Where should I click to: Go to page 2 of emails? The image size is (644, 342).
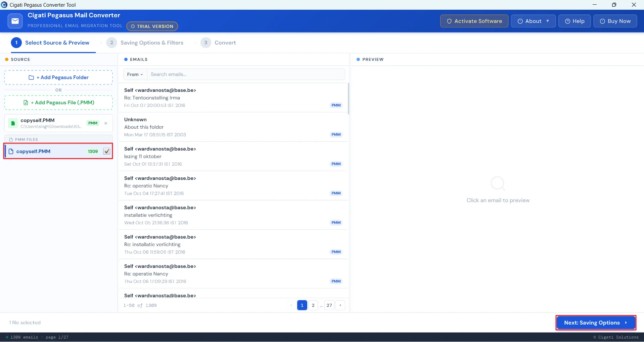313,305
